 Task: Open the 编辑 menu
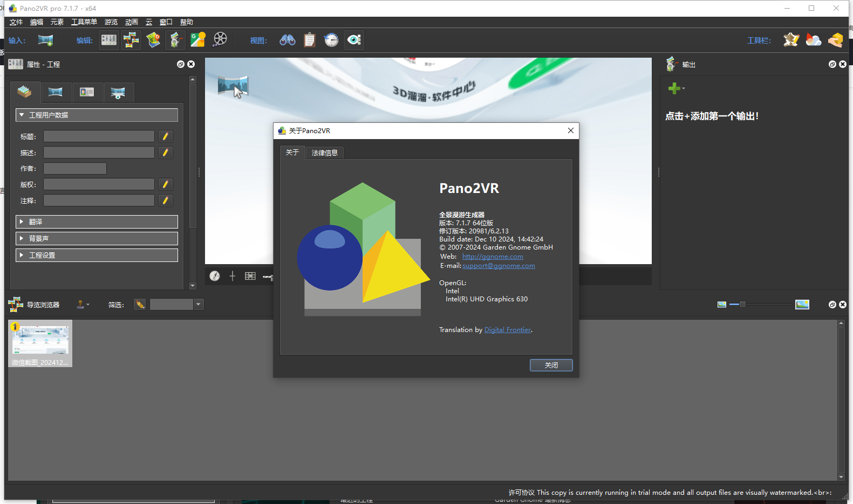(37, 22)
